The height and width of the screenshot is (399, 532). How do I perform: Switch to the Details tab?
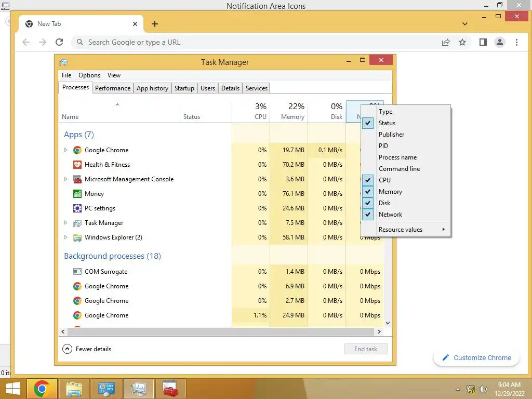click(230, 88)
